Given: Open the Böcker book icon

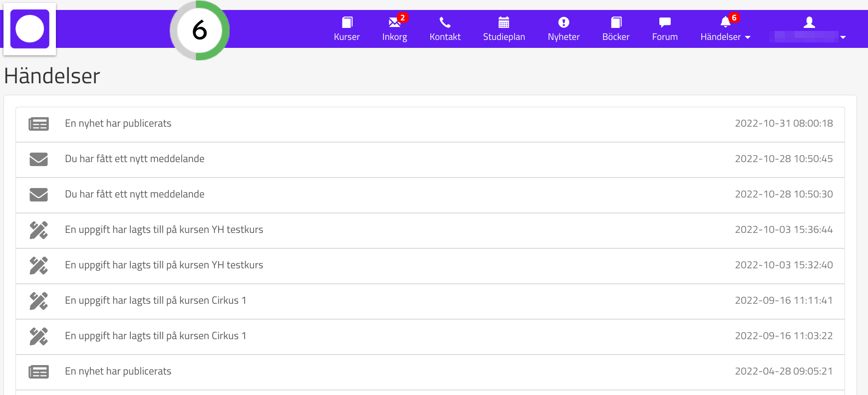Looking at the screenshot, I should tap(616, 22).
